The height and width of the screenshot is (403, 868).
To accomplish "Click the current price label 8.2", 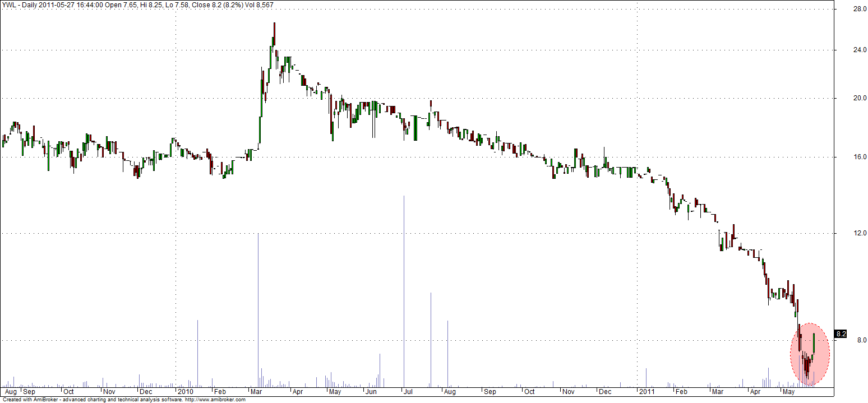I will (x=841, y=334).
